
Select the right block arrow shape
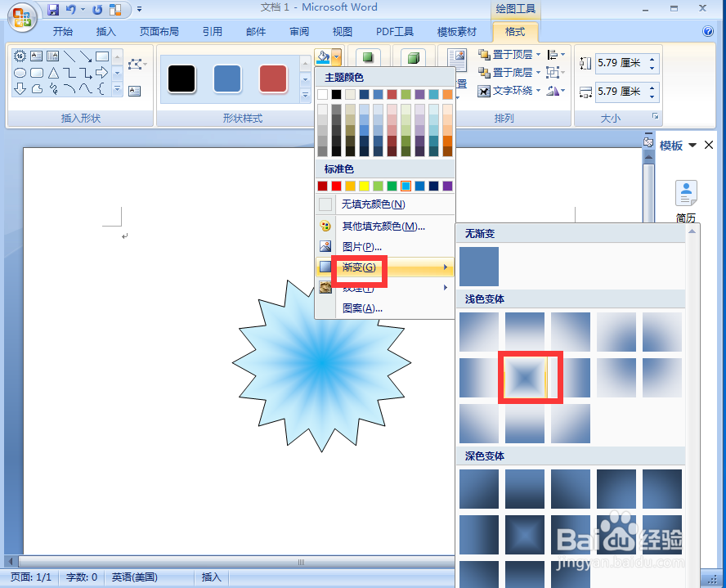[102, 73]
